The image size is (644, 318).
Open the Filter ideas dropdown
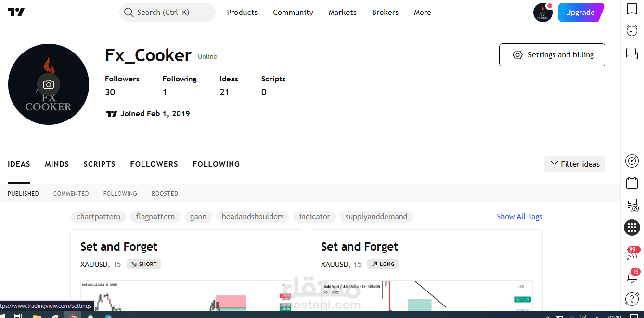point(575,164)
